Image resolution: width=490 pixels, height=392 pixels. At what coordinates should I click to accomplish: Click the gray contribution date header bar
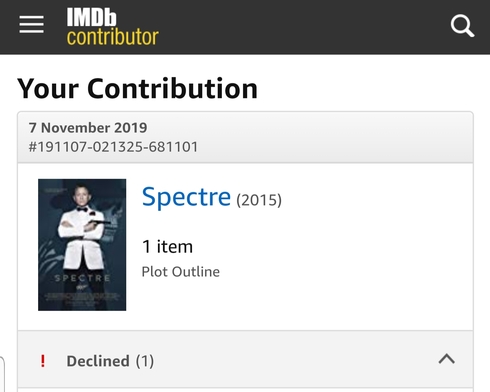pos(245,137)
